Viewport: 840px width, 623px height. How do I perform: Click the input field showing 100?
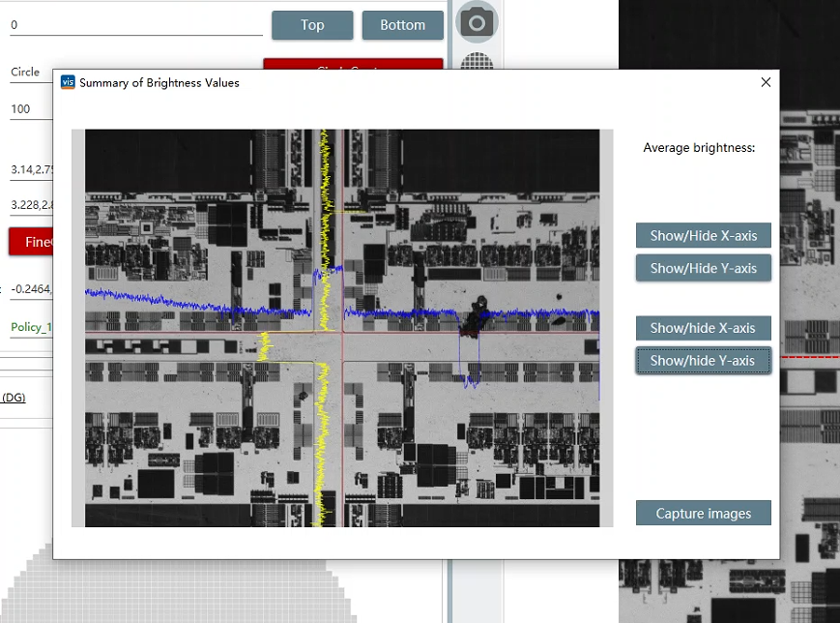pyautogui.click(x=31, y=109)
